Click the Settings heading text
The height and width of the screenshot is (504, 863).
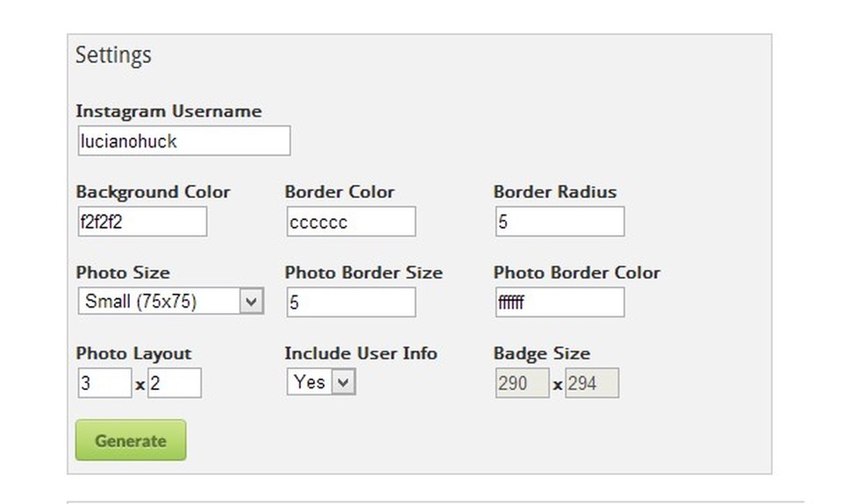pos(113,55)
